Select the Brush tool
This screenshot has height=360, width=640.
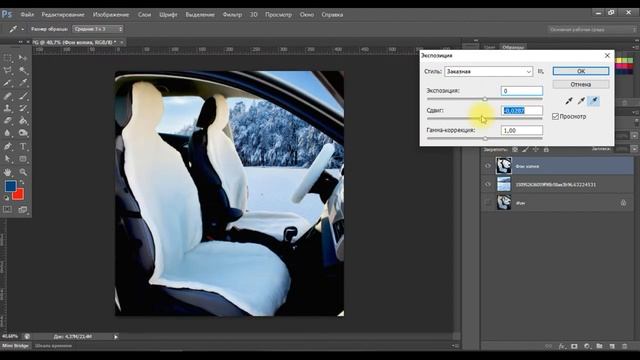(x=23, y=96)
